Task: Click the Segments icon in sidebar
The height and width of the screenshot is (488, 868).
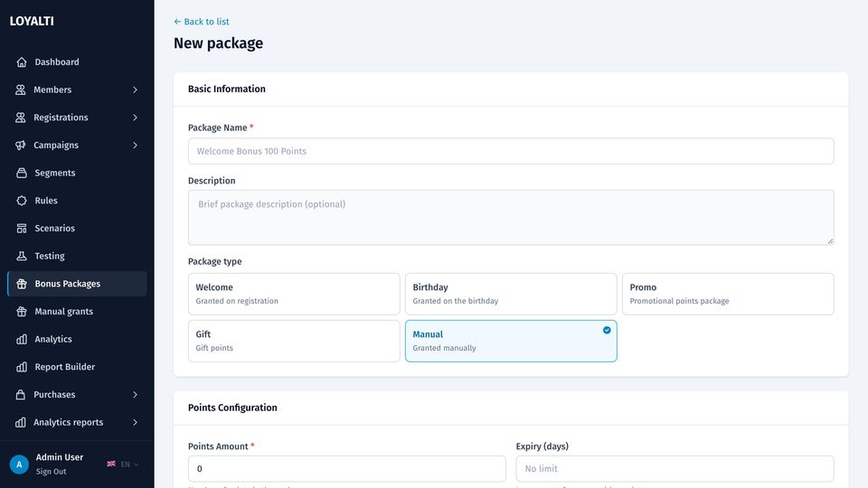Action: [x=22, y=173]
